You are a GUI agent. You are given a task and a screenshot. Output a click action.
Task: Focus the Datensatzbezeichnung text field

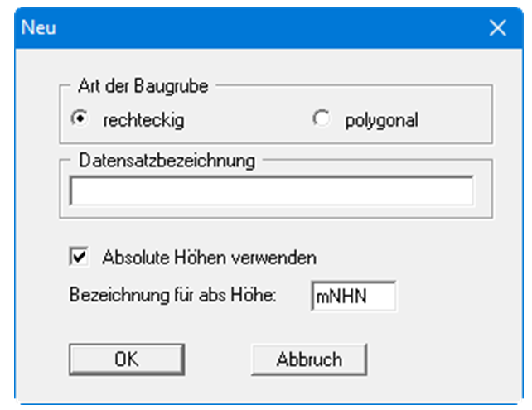[x=271, y=191]
